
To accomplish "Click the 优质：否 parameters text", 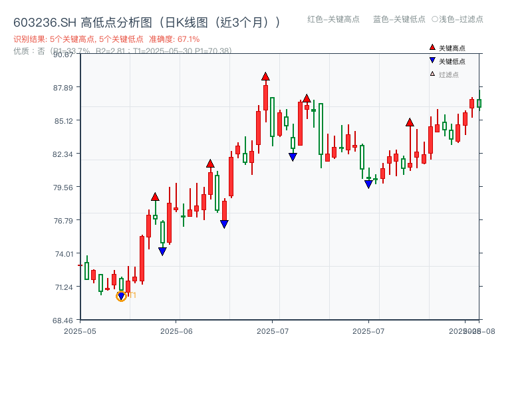I will pyautogui.click(x=25, y=51).
